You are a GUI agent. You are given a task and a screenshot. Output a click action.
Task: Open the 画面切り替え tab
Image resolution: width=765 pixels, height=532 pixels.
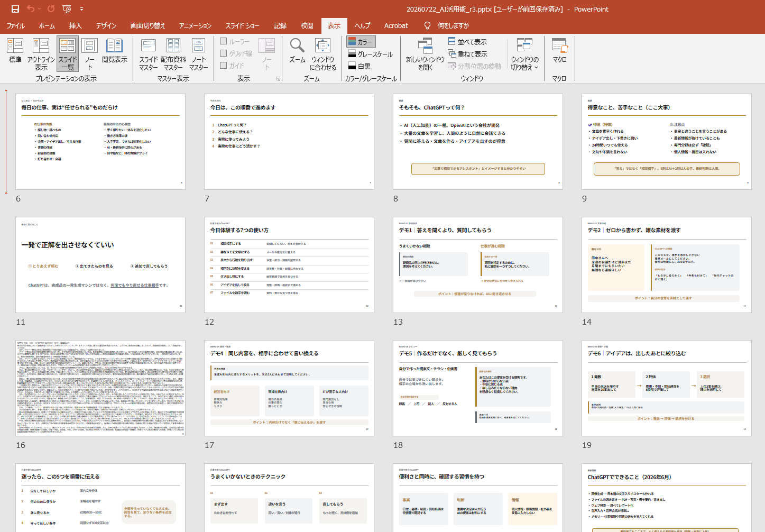[x=148, y=25]
